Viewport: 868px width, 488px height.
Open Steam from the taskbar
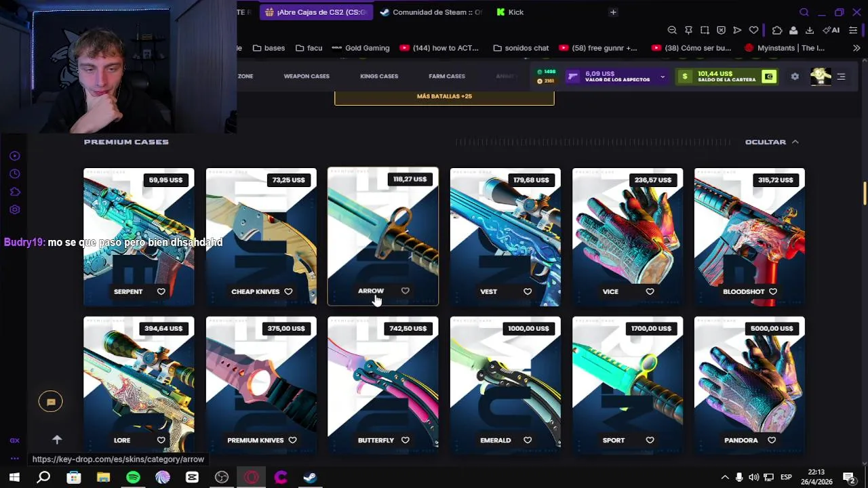(x=310, y=477)
